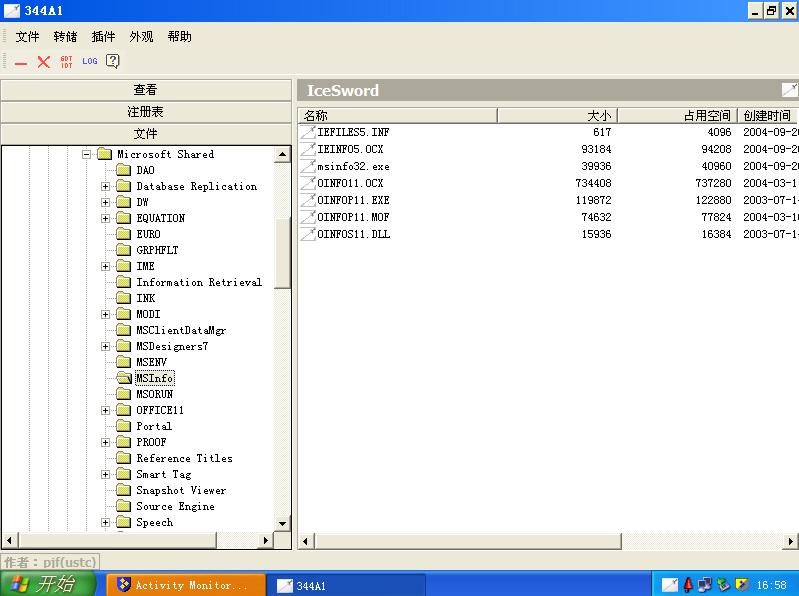Expand the MODI folder

coord(105,314)
